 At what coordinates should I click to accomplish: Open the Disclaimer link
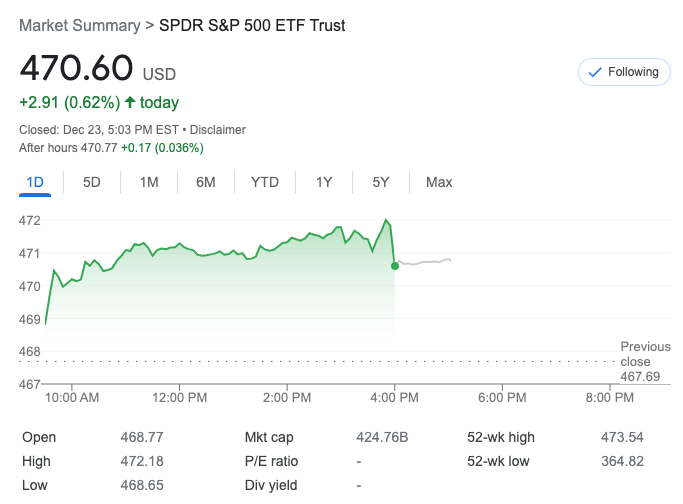click(218, 130)
